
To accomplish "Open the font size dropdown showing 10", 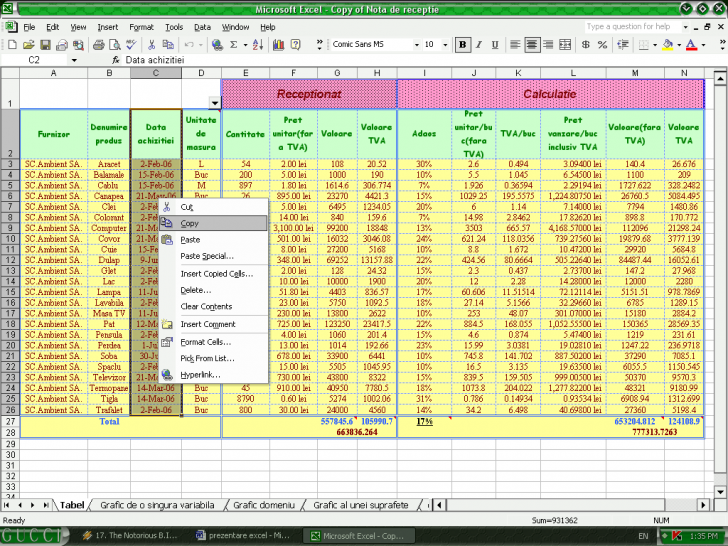I will (445, 45).
